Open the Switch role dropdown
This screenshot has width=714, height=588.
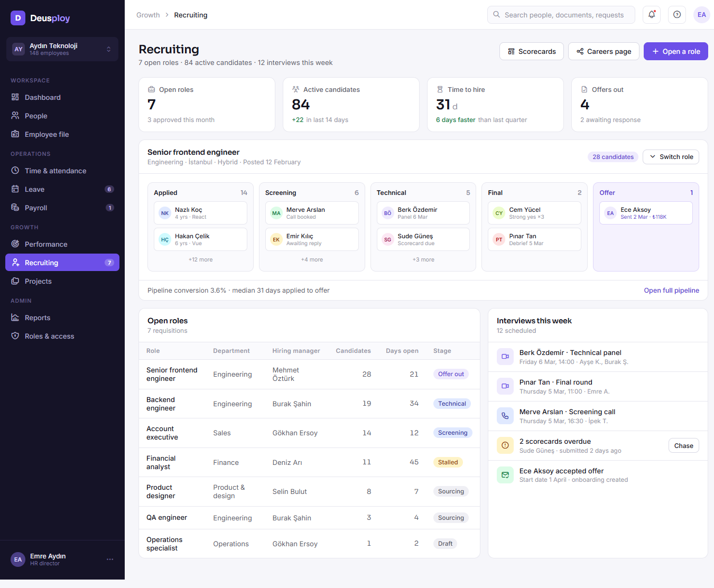(671, 157)
